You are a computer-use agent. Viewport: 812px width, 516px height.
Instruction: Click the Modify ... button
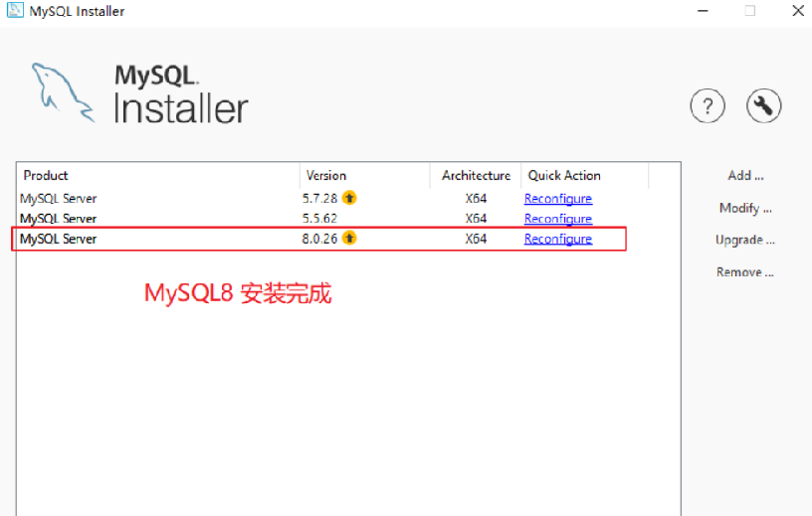point(745,208)
